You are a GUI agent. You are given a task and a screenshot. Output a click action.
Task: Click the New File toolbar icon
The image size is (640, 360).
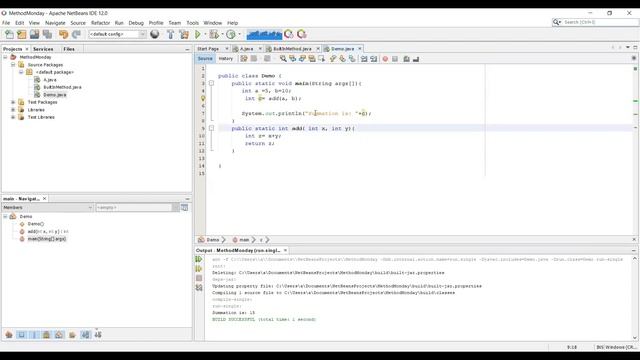pyautogui.click(x=9, y=34)
